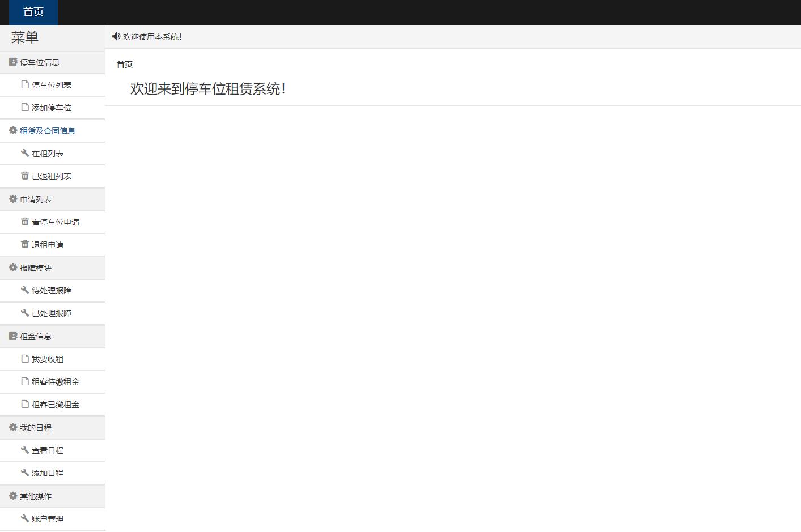
Task: Click gear icon beside 我的日程
Action: coord(13,427)
